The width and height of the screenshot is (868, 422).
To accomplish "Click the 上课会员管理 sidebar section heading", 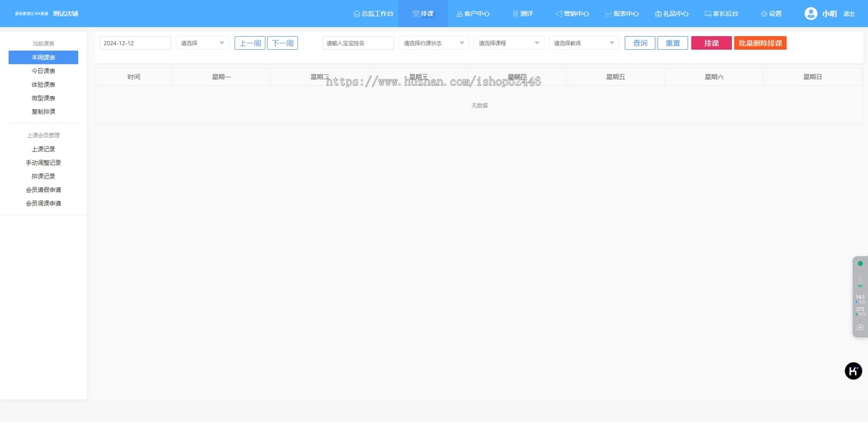I will (x=43, y=136).
